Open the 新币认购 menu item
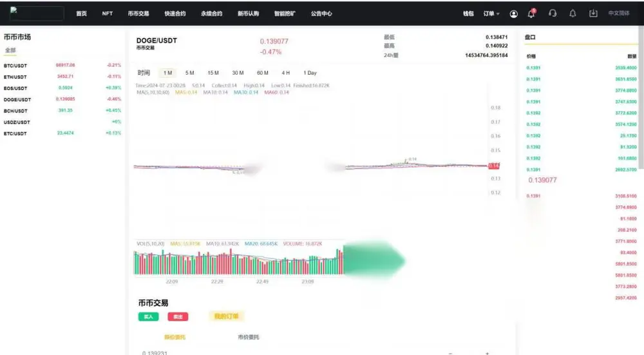This screenshot has width=644, height=355. 248,14
